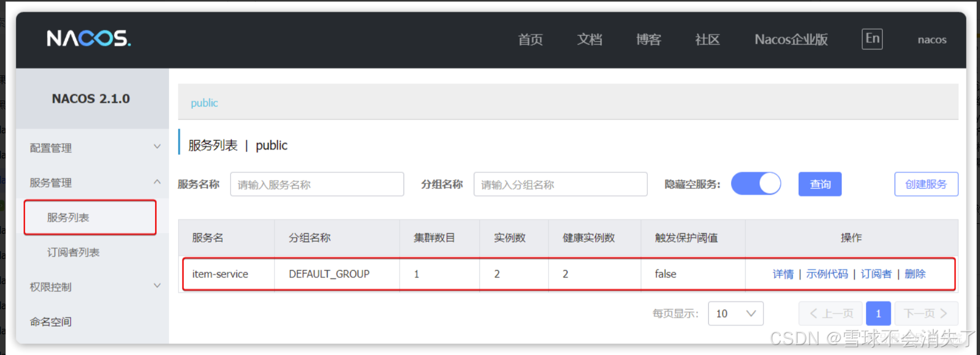Open 命名空间 in the sidebar
This screenshot has height=355, width=980.
(51, 322)
